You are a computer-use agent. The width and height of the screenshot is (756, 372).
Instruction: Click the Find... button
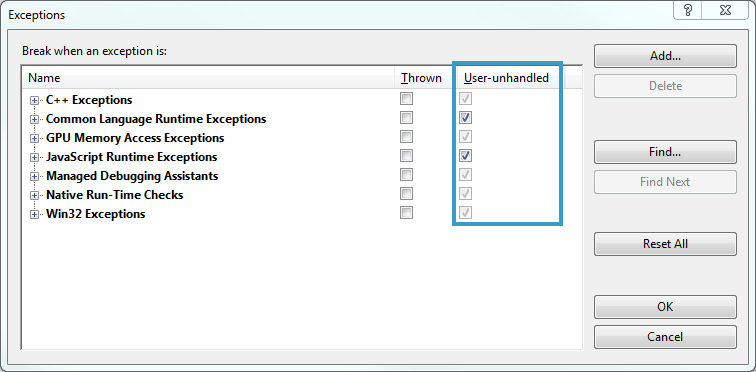[x=665, y=152]
